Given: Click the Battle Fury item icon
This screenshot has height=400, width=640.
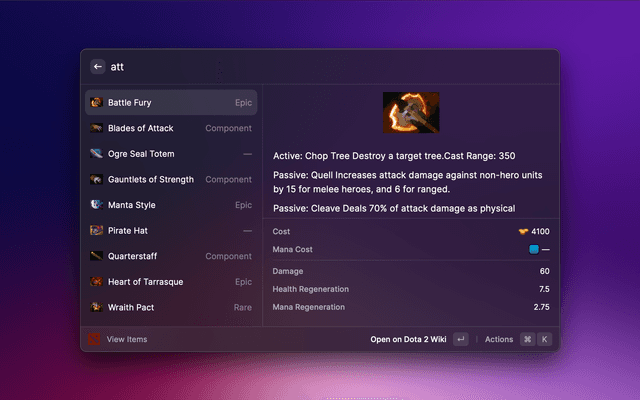Looking at the screenshot, I should pos(96,102).
